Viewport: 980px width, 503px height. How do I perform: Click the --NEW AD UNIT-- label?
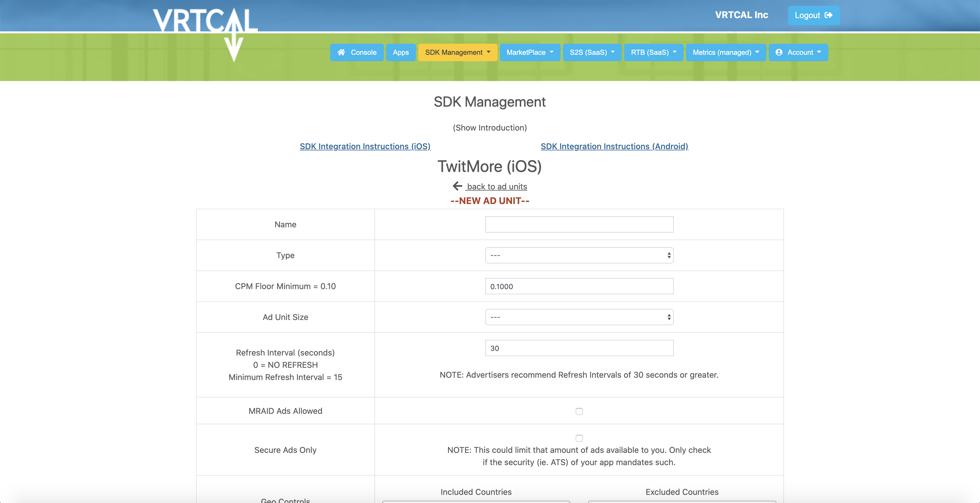pyautogui.click(x=490, y=201)
